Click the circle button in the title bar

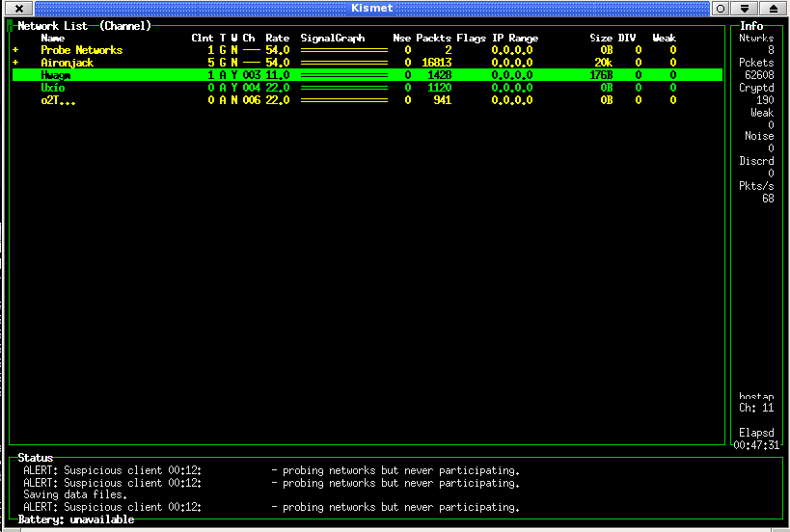click(x=720, y=8)
